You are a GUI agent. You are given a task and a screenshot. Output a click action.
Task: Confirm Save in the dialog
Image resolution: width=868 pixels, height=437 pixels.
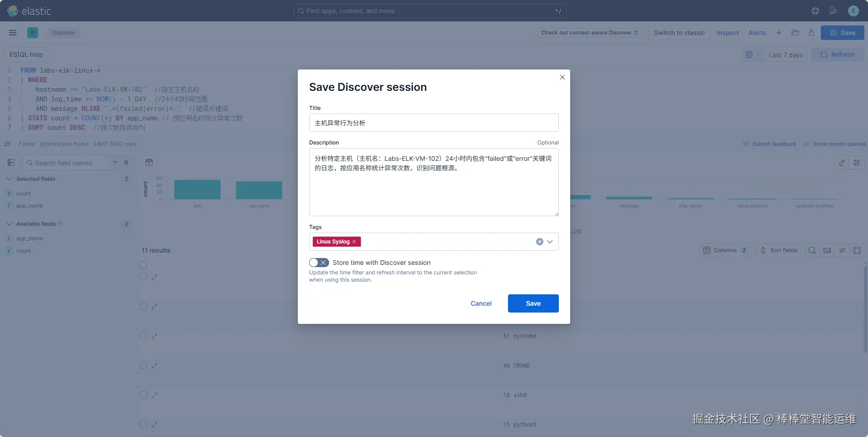(x=533, y=303)
